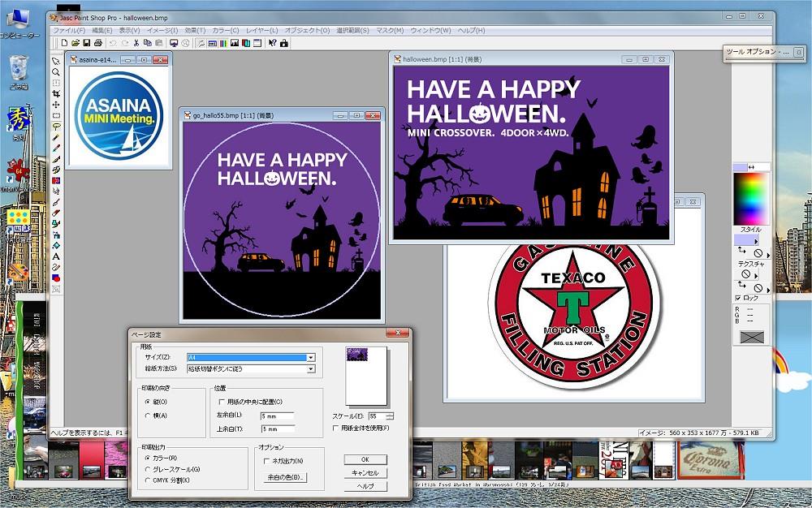Open the Recycle Bin desktop icon
The width and height of the screenshot is (812, 508).
tap(19, 71)
